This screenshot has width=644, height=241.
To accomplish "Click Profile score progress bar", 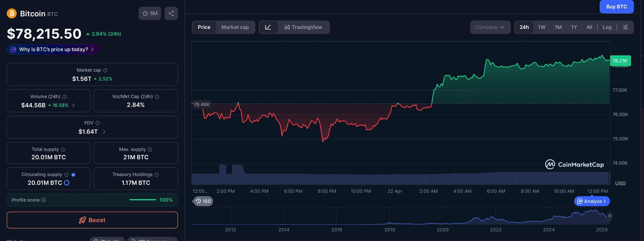I will point(143,200).
